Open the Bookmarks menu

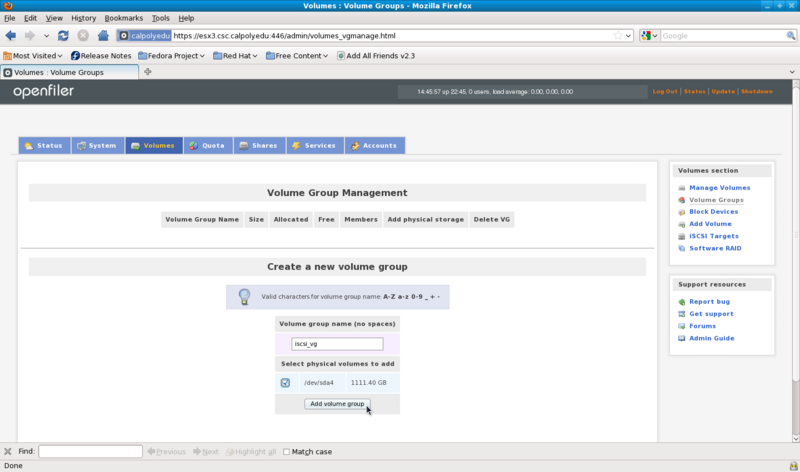[123, 18]
